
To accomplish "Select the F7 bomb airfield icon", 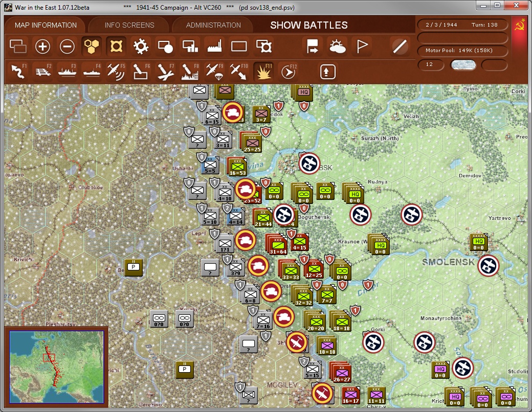I will coord(165,72).
